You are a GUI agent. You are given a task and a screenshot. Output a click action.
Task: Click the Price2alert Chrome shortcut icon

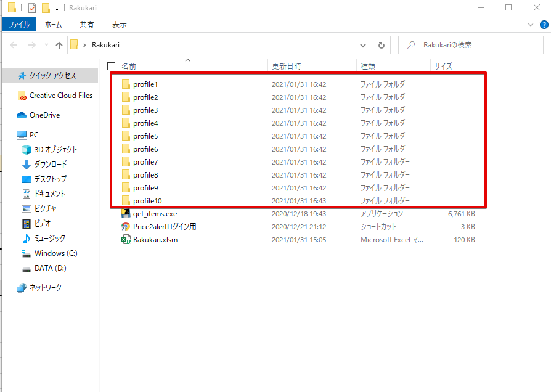[125, 227]
